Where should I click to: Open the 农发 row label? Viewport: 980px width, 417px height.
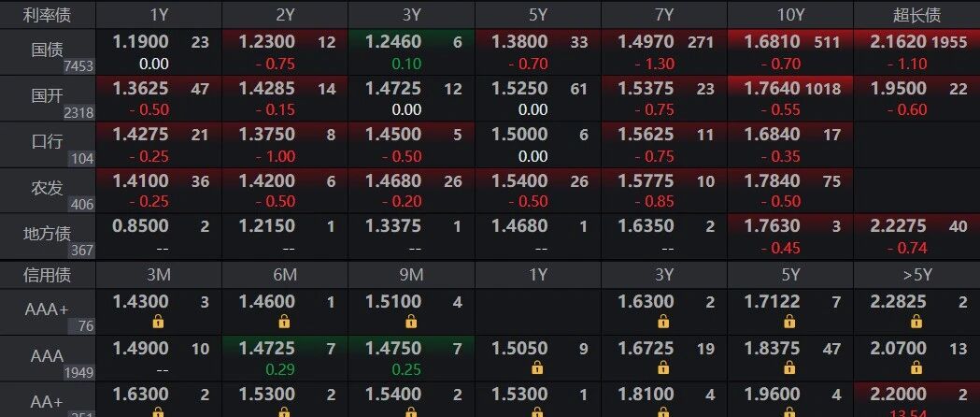(48, 190)
